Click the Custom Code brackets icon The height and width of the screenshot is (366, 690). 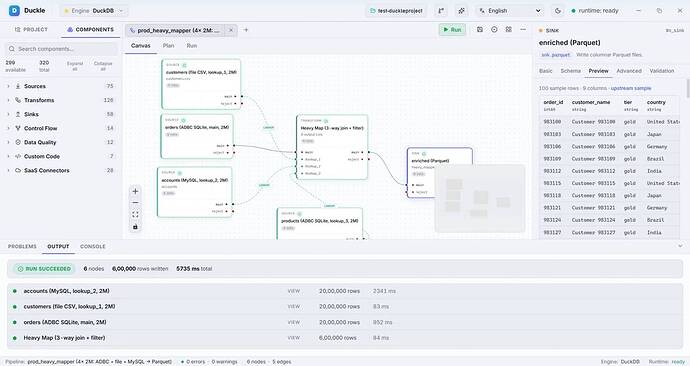tap(18, 157)
